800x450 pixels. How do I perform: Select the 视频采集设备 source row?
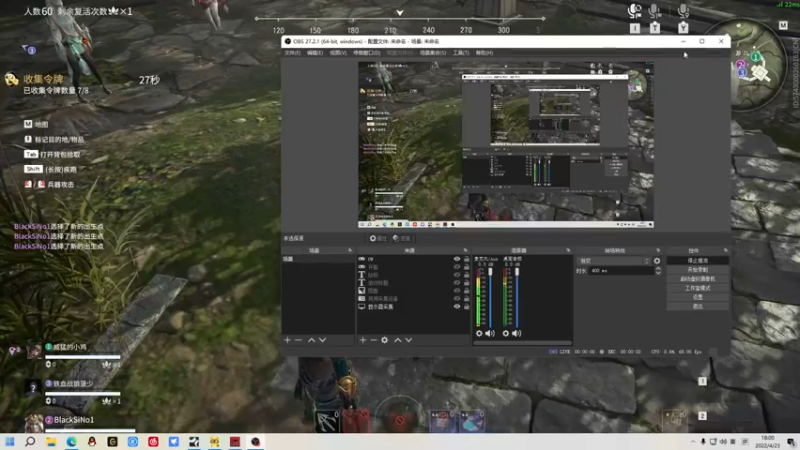[413, 298]
